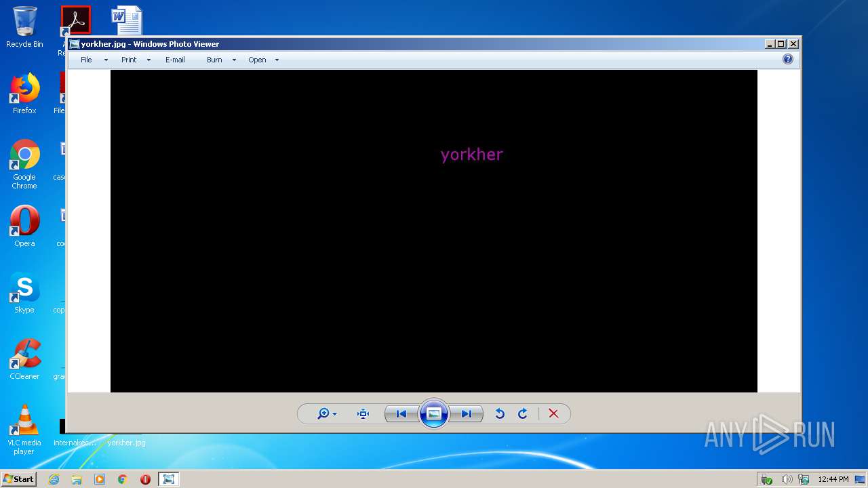Viewport: 868px width, 488px height.
Task: Rotate the image counterclockwise
Action: pyautogui.click(x=500, y=414)
